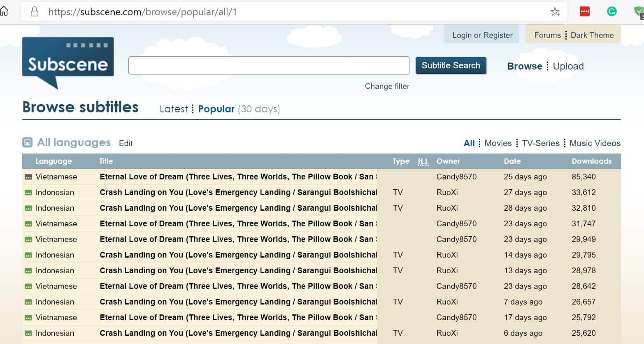The width and height of the screenshot is (644, 344).
Task: Edit the All languages selection
Action: coord(126,143)
